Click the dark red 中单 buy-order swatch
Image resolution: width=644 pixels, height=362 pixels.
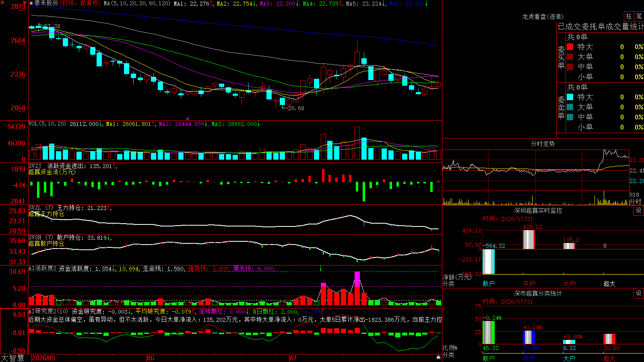570,67
